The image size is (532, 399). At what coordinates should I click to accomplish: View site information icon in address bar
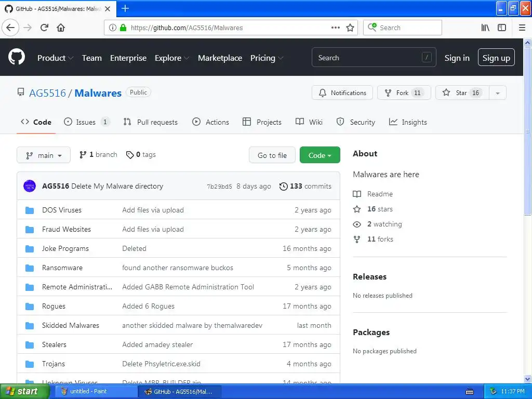[x=113, y=28]
